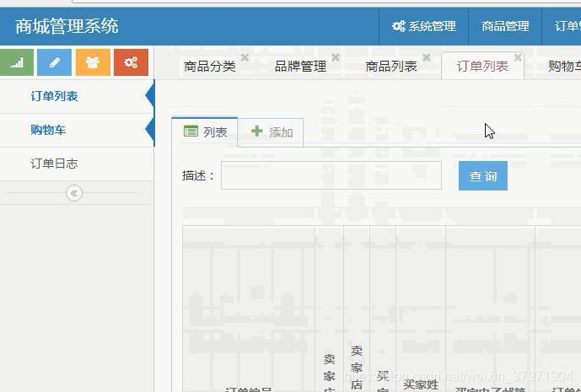Open 订单日志 in the sidebar menu
The image size is (581, 392).
[77, 164]
